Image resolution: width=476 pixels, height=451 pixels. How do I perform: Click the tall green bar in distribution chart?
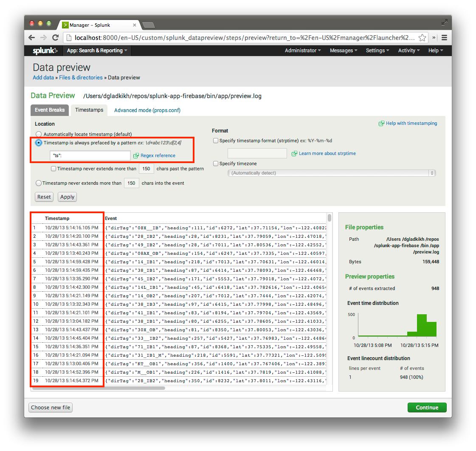coord(422,325)
